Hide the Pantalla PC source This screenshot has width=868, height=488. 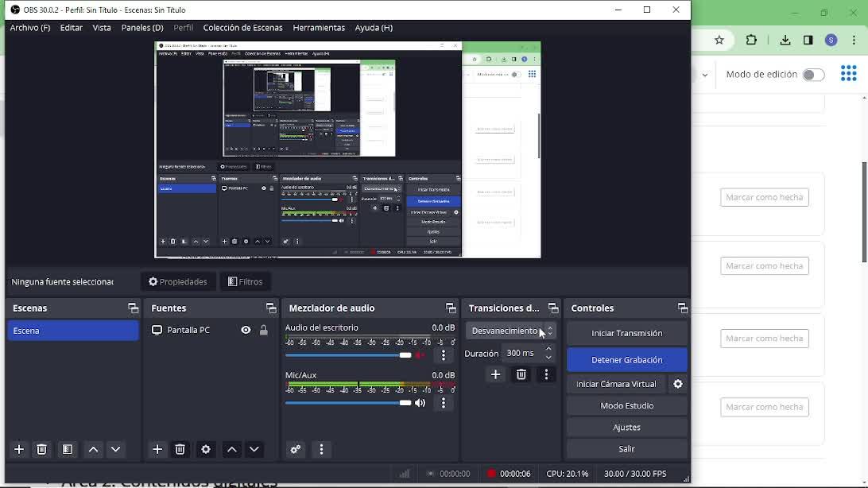[x=246, y=331]
